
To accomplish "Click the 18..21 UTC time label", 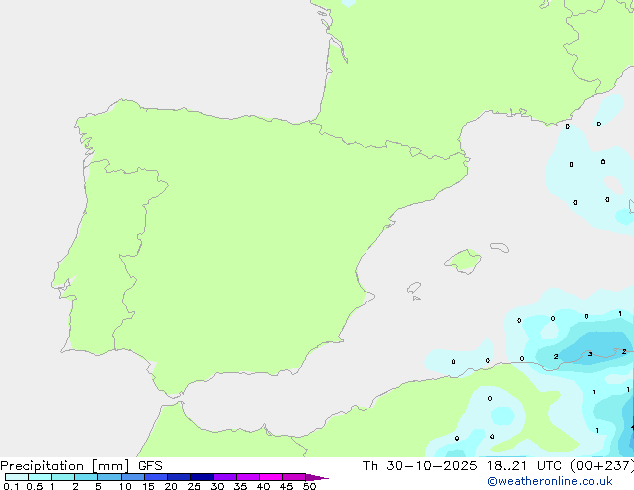I will click(524, 466).
